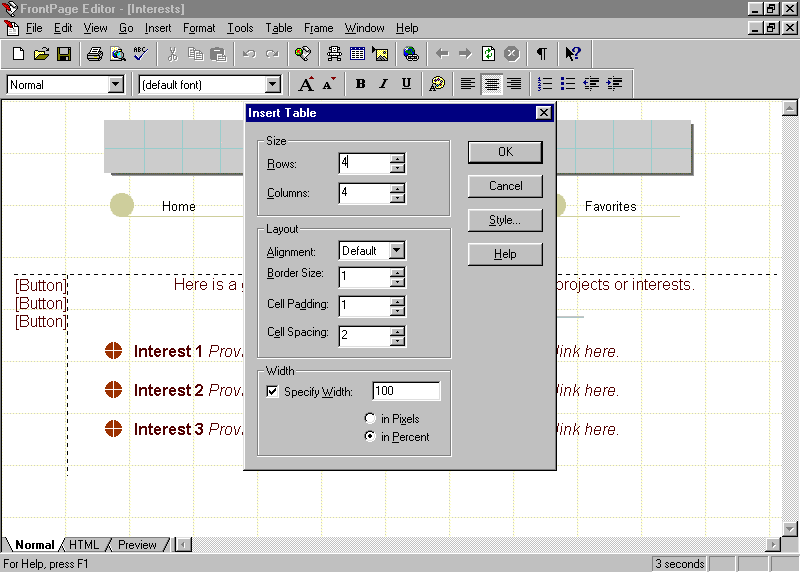
Task: Click the Rows input field
Action: (x=365, y=163)
